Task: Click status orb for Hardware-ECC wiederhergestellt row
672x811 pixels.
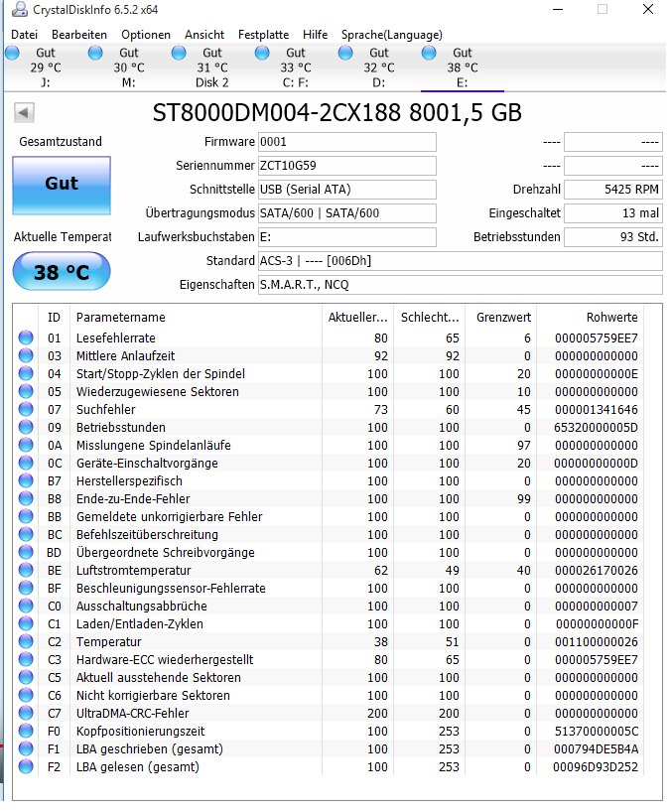Action: [x=26, y=659]
